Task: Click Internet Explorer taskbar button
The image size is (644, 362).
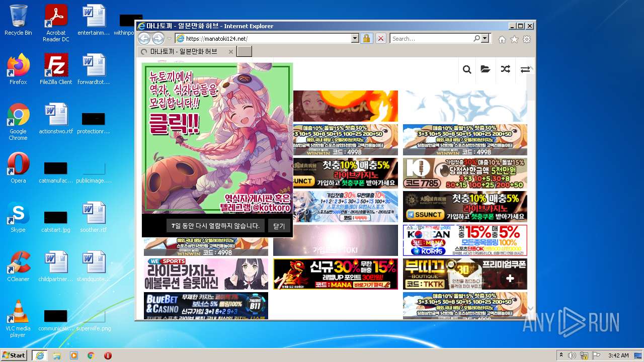Action: [39, 355]
